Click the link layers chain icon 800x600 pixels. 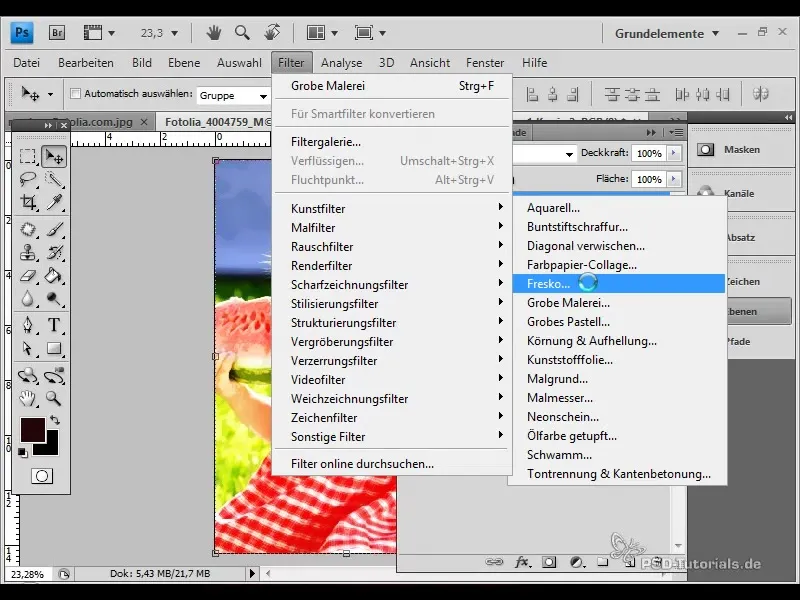point(494,562)
